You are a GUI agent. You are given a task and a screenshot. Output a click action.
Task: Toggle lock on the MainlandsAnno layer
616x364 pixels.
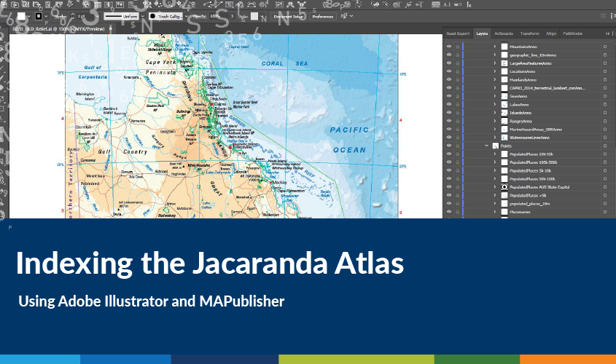coord(457,79)
